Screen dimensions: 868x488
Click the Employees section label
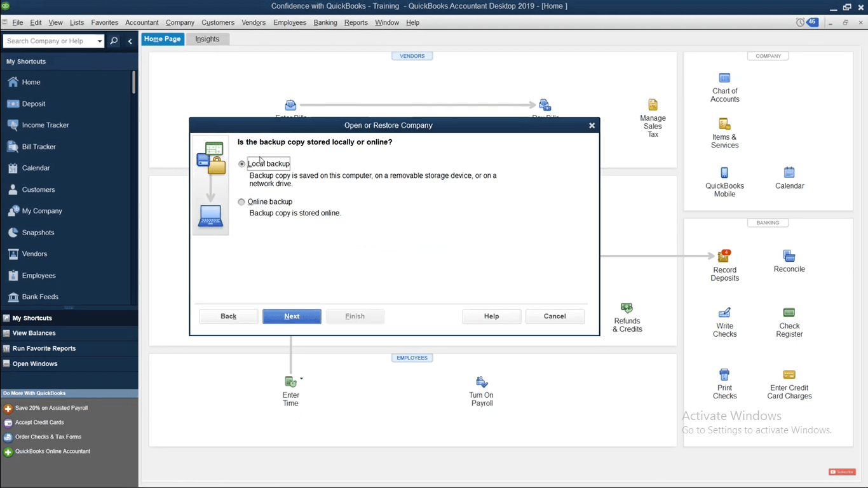tap(412, 358)
